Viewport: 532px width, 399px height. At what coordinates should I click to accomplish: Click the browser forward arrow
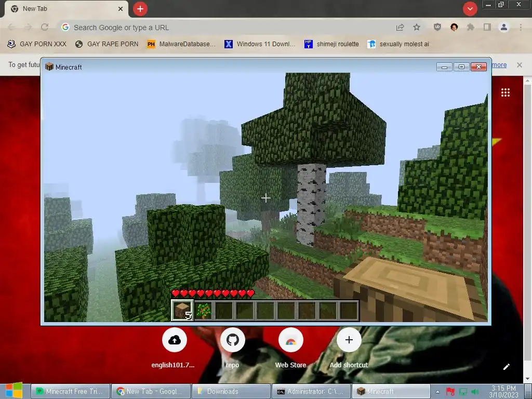[x=28, y=27]
